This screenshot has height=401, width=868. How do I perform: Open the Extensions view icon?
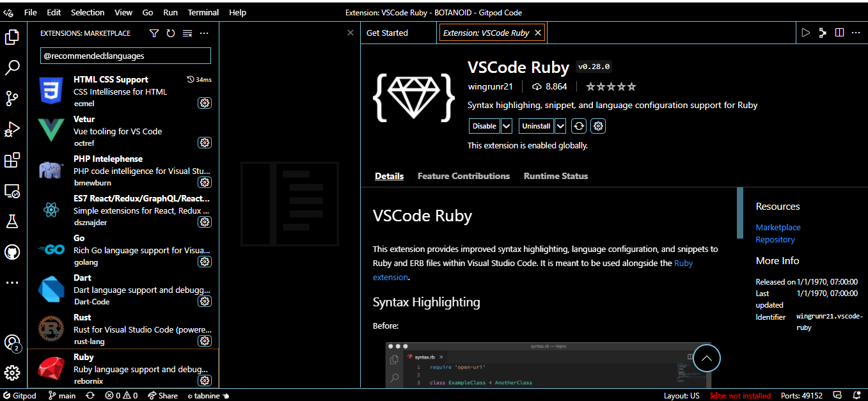12,160
